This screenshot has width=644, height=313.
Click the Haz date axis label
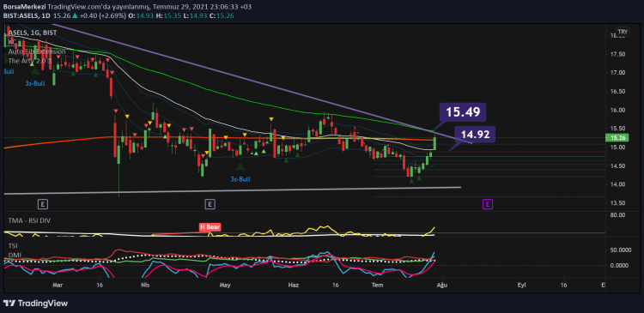(294, 285)
